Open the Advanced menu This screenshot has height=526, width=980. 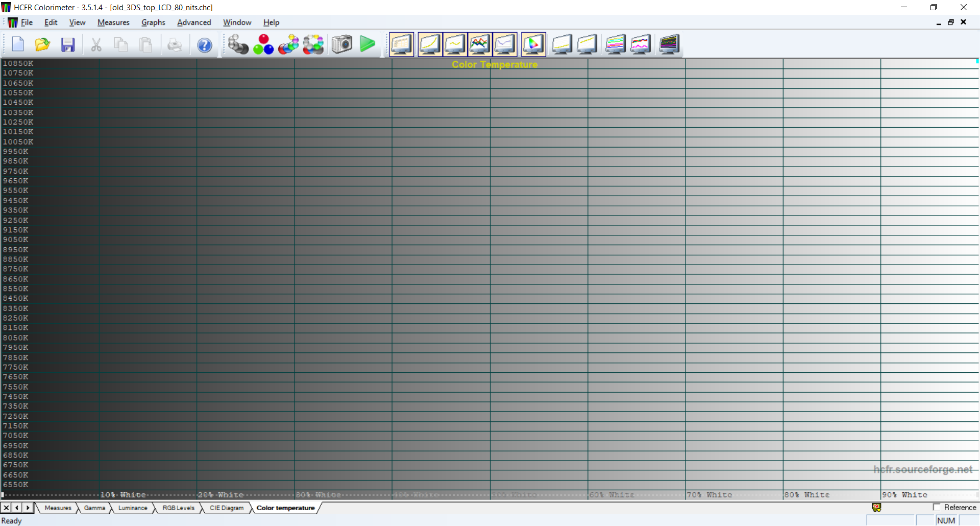tap(194, 22)
